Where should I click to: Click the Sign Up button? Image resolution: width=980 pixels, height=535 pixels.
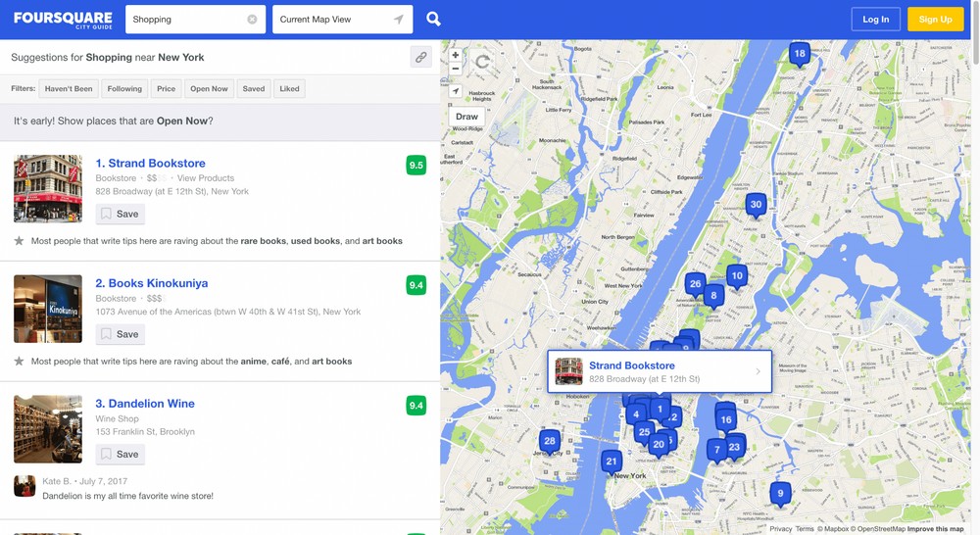click(x=936, y=20)
